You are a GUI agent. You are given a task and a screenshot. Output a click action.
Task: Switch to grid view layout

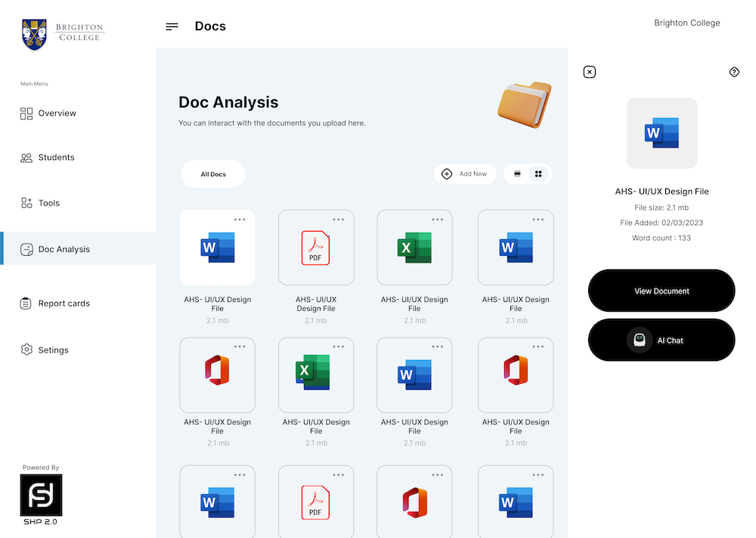539,174
